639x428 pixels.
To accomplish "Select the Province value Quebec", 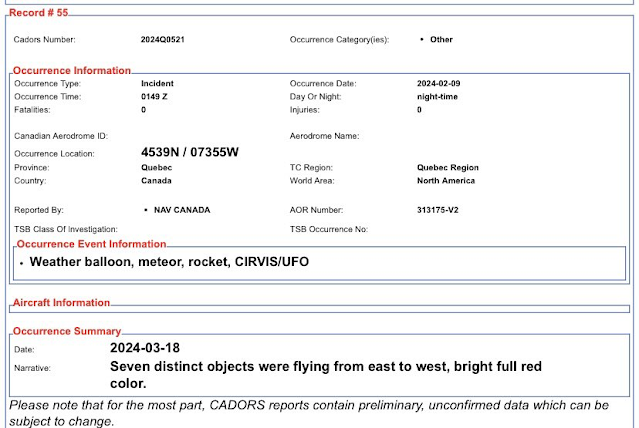I will point(157,168).
